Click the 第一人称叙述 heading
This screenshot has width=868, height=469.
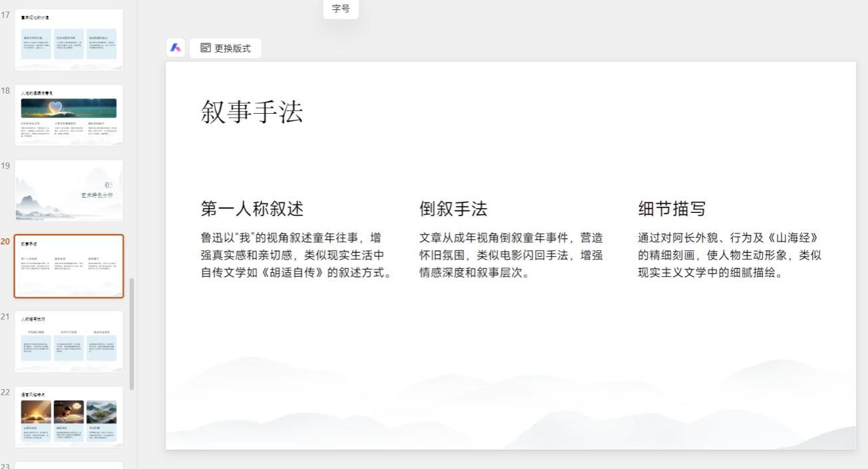point(252,209)
